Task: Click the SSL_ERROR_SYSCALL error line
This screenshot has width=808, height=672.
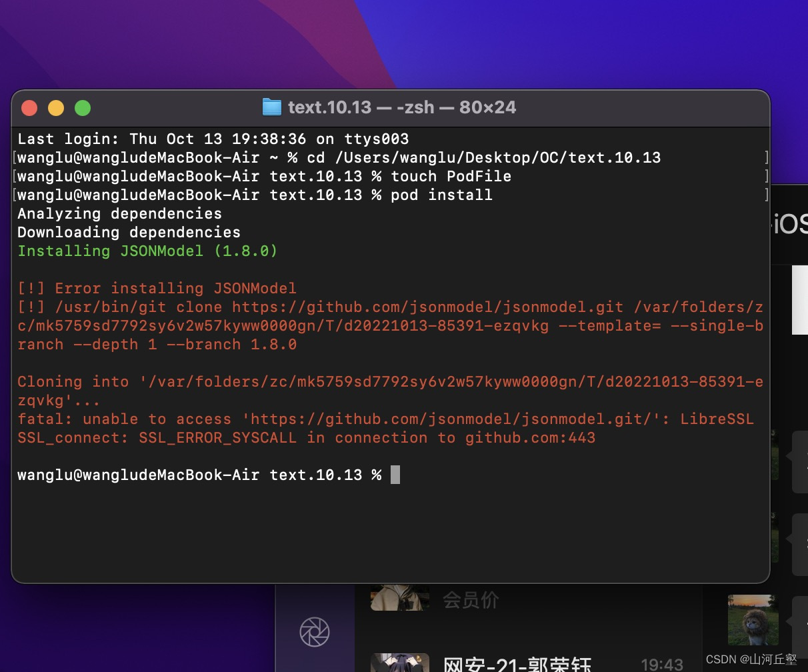Action: [x=306, y=438]
